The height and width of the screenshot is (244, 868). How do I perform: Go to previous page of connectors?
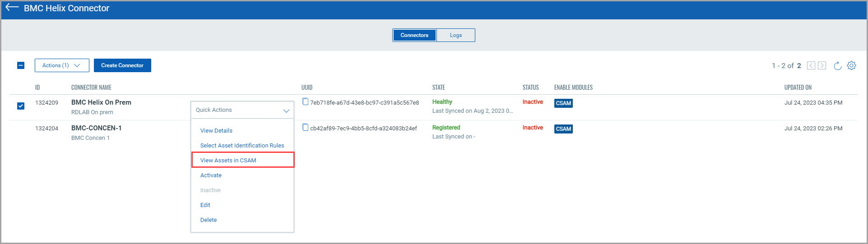811,65
